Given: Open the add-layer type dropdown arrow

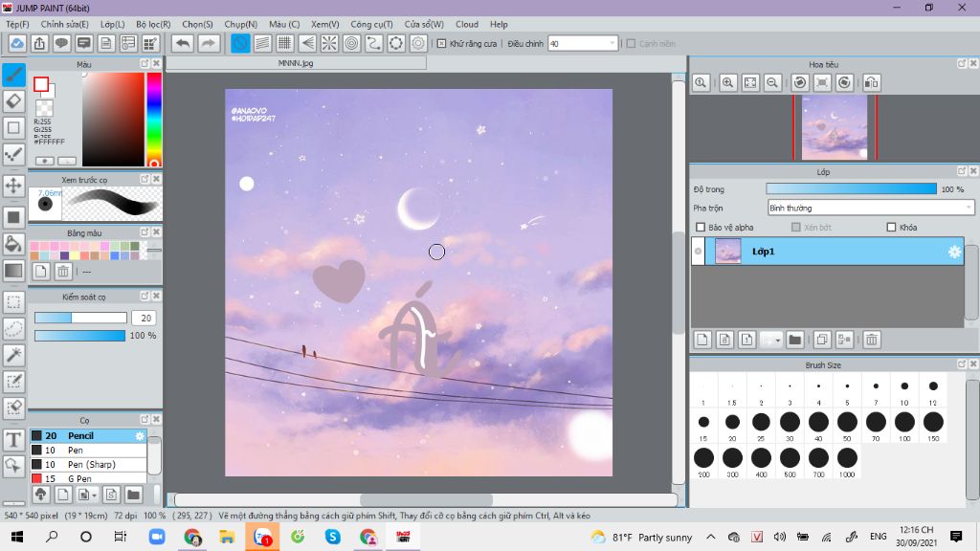Looking at the screenshot, I should (x=777, y=340).
